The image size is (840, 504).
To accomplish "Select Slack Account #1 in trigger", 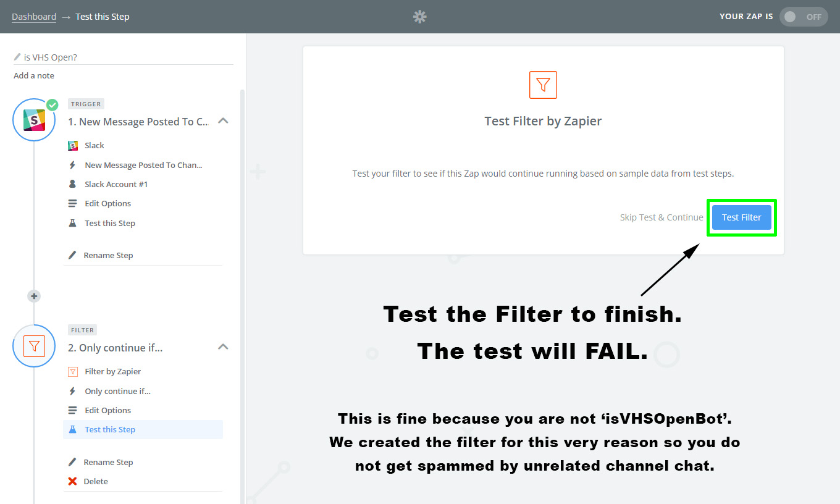I will 116,184.
